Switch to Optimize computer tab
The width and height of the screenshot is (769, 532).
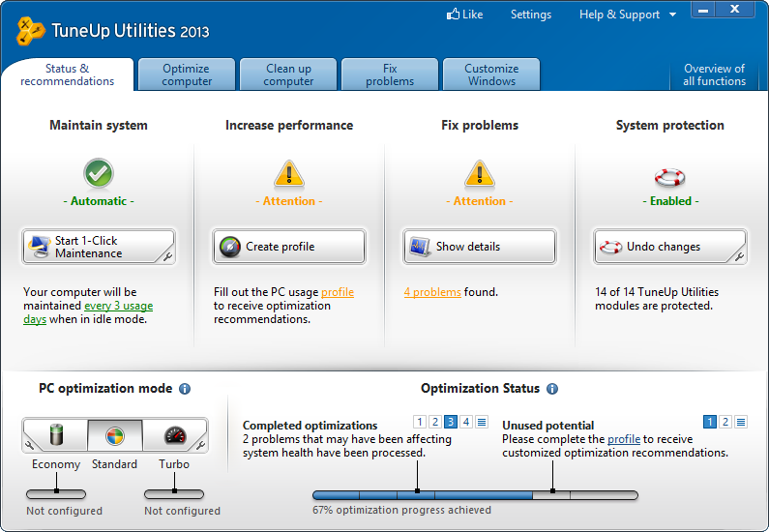[x=187, y=74]
